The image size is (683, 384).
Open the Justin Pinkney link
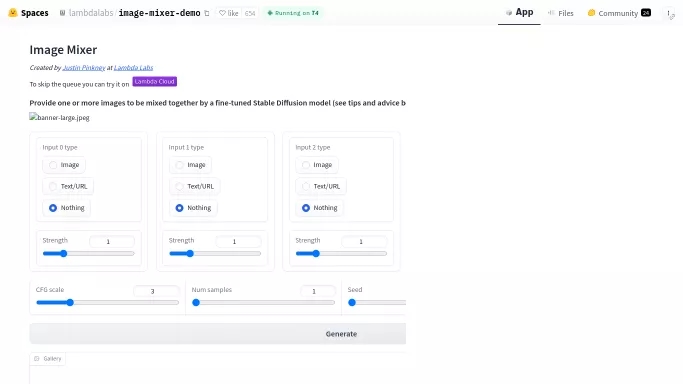point(84,67)
